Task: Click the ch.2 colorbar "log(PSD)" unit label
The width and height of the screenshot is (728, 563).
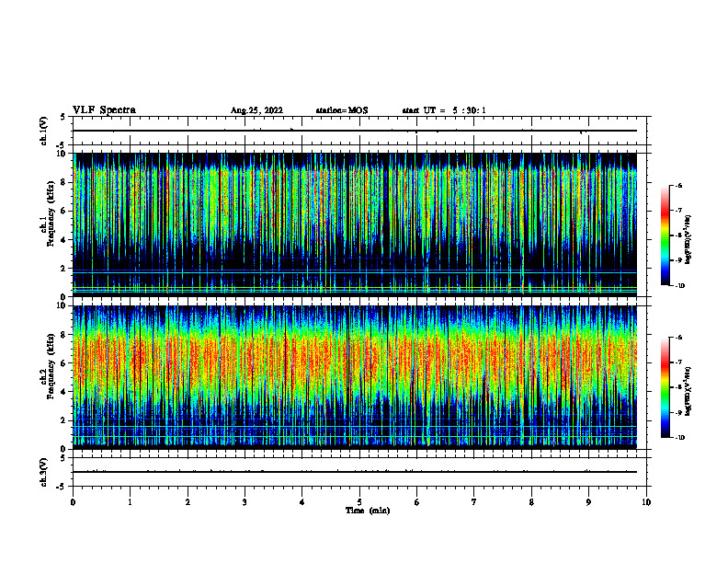Action: [689, 391]
